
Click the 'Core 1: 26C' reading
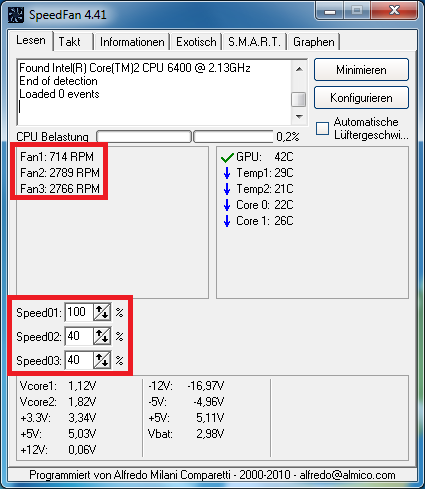(265, 221)
